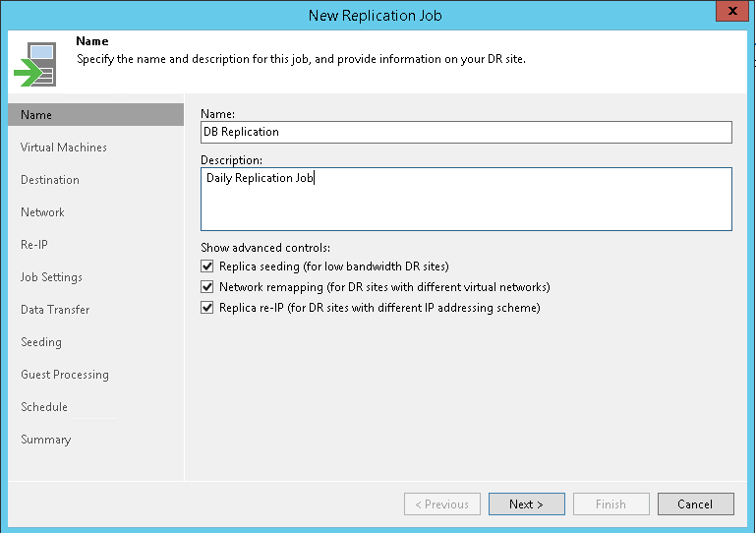Screen dimensions: 756x533
Task: Select the Network wizard step
Action: (x=42, y=212)
